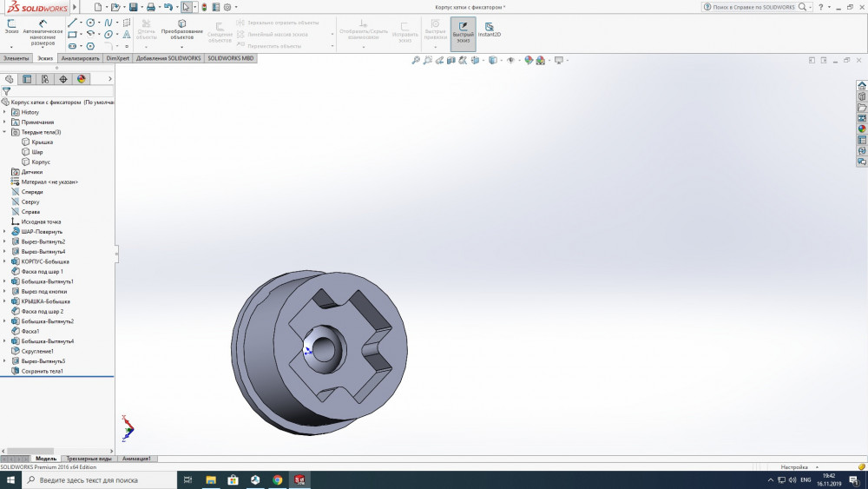Viewport: 868px width, 489px height.
Task: Open the ConfigurationManager tab icon
Action: coord(45,79)
